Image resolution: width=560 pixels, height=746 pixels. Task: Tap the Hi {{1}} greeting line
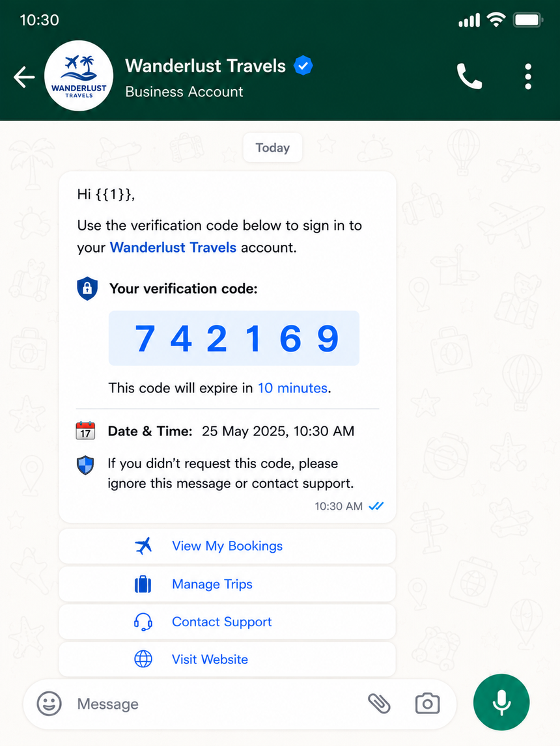106,194
